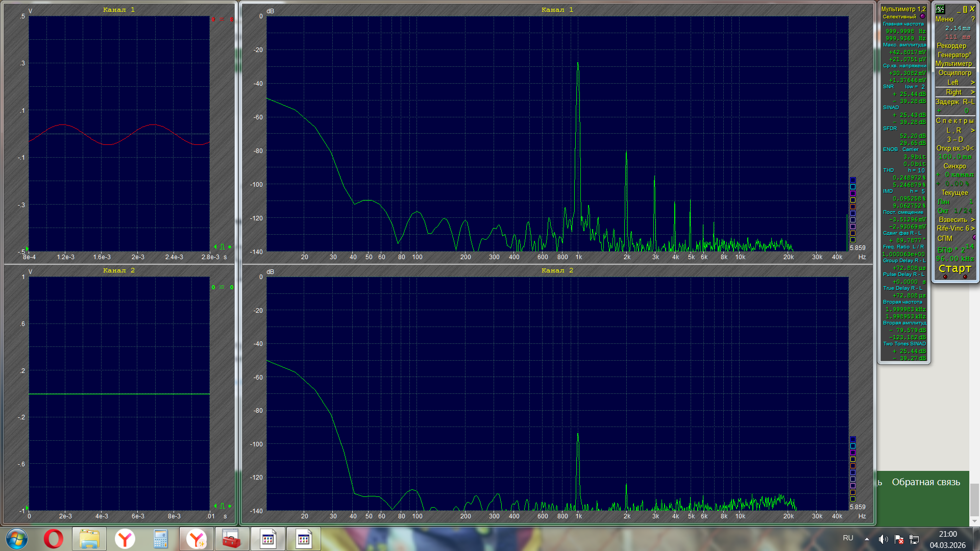Viewport: 980px width, 551px height.
Task: Toggle the СПМ purple indicator
Action: [x=974, y=238]
